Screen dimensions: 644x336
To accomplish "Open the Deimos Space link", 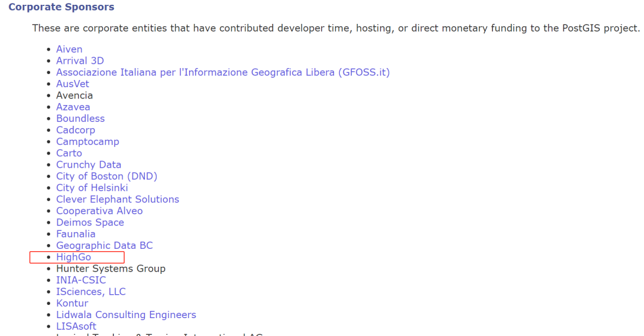I will coord(90,223).
